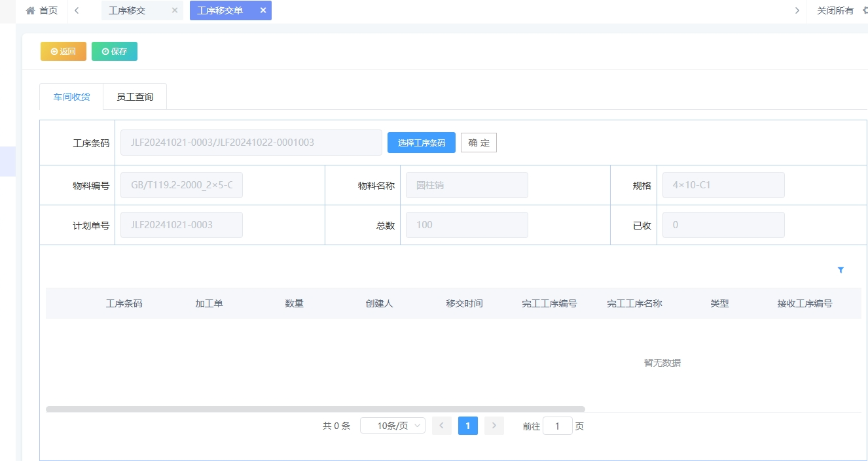Click the 完工工序名称 column header
Viewport: 868px width, 461px height.
(x=635, y=303)
